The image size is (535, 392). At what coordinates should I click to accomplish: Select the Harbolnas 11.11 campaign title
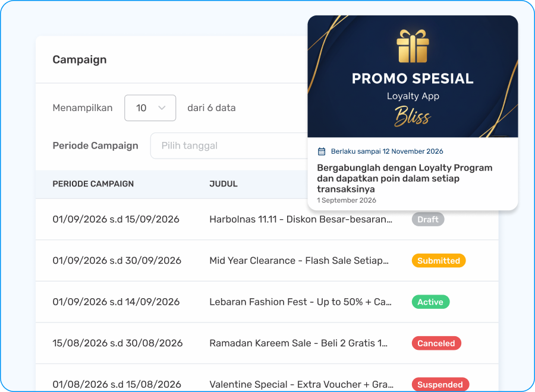(301, 219)
